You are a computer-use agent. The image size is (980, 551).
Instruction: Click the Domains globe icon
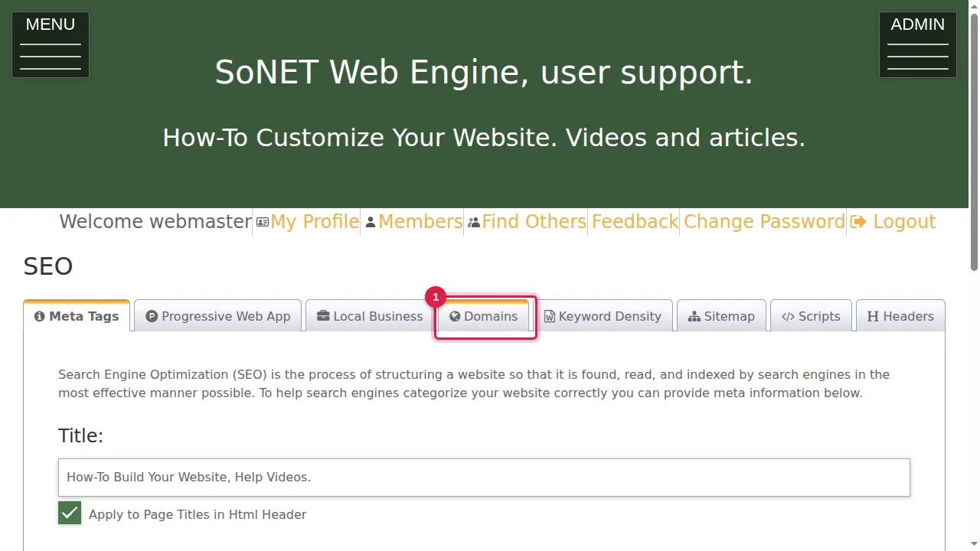coord(455,316)
